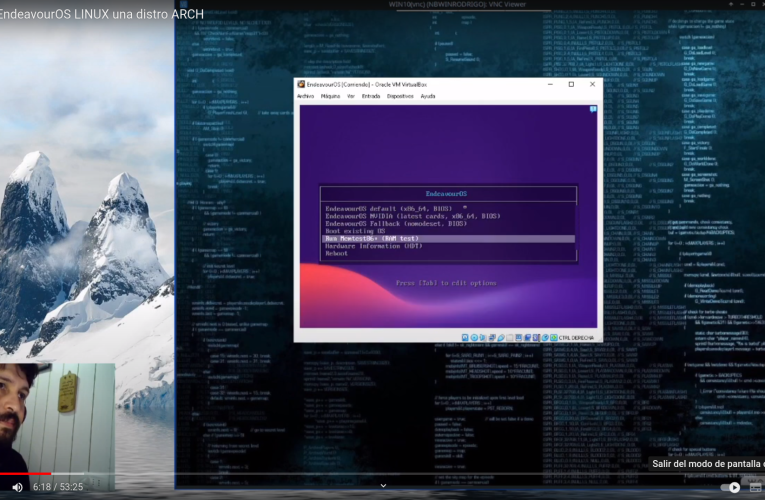Click the notification icon atop the VM screen
The height and width of the screenshot is (500, 765).
point(593,109)
